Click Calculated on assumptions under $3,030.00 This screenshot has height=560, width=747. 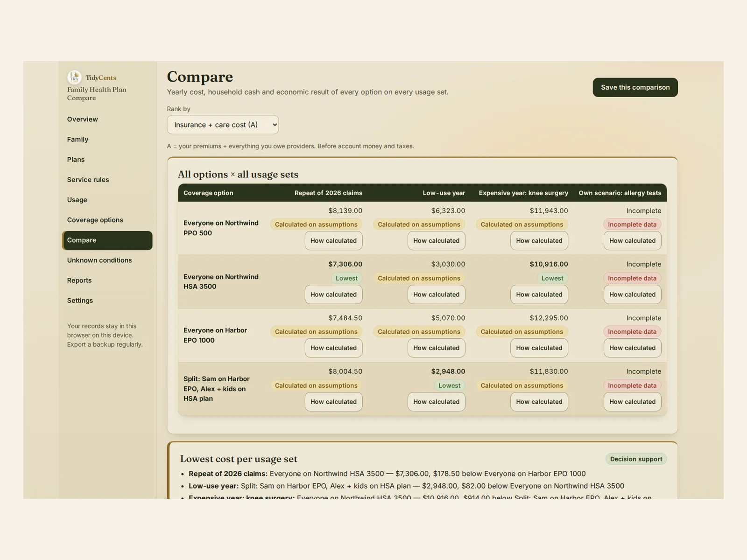(x=419, y=278)
